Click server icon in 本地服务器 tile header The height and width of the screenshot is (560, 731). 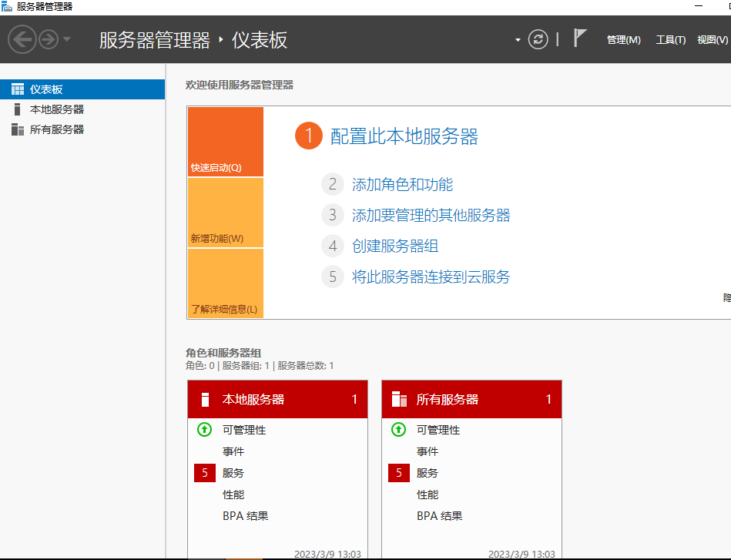tap(205, 400)
